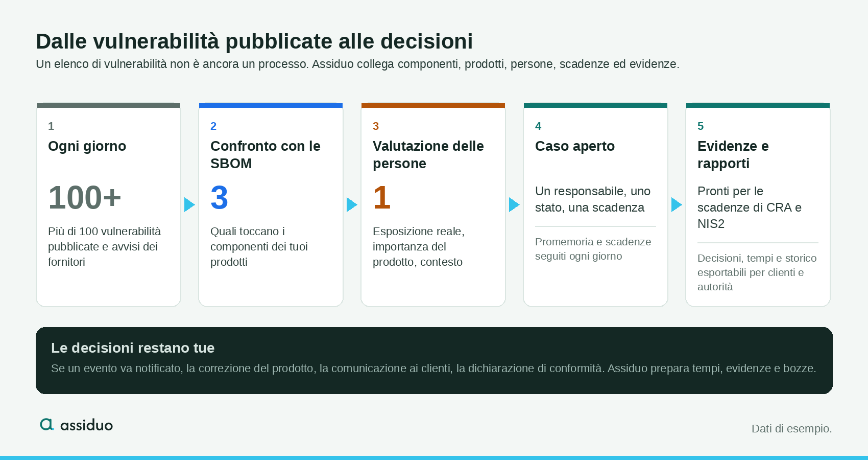Click step number 2 label above Confronto
The width and height of the screenshot is (868, 460).
[213, 126]
